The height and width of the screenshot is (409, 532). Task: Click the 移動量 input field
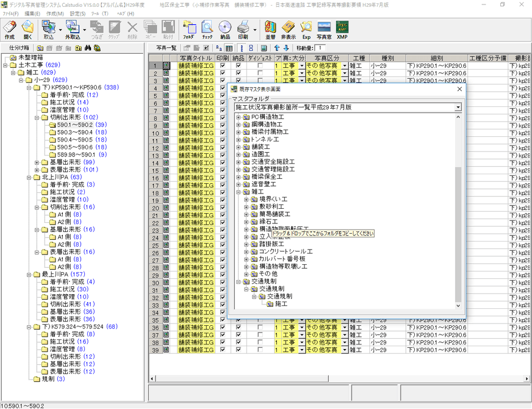point(320,48)
